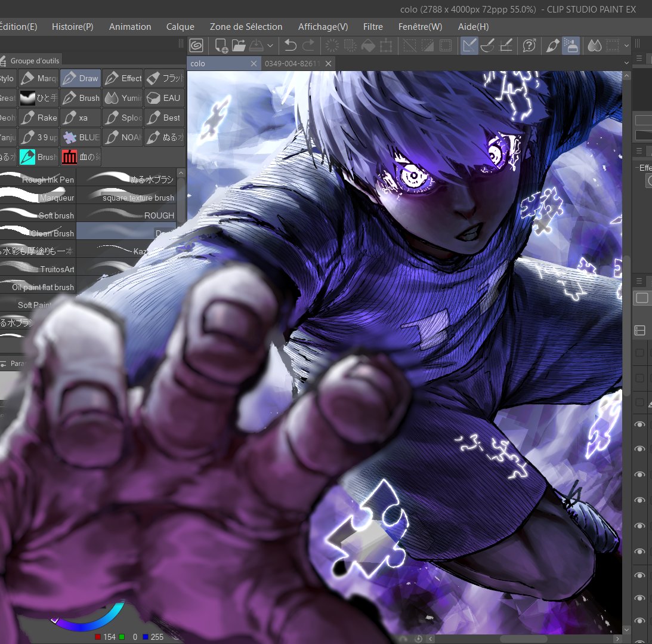Click the Invert selected area icon

[x=428, y=45]
